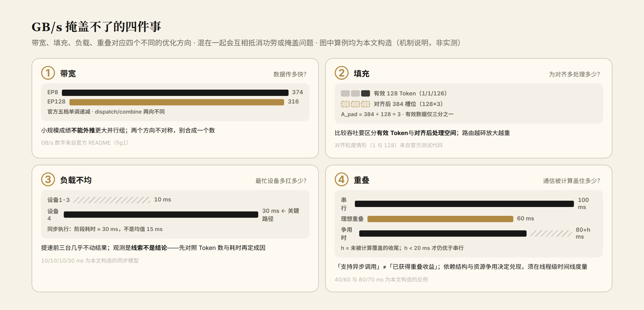Click the dark square in the 有效 128 Token row

(x=365, y=93)
